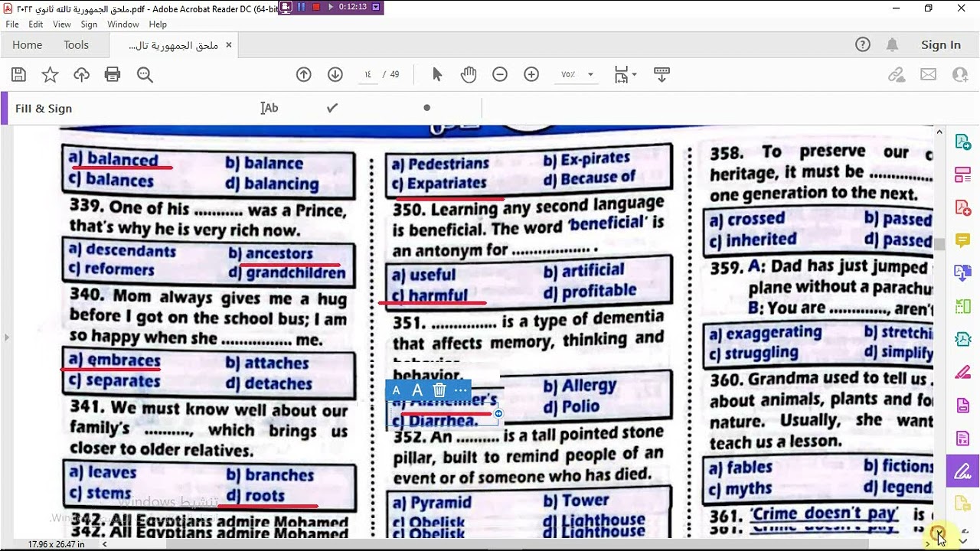Open the help question mark icon
This screenshot has width=980, height=551.
pyautogui.click(x=863, y=44)
